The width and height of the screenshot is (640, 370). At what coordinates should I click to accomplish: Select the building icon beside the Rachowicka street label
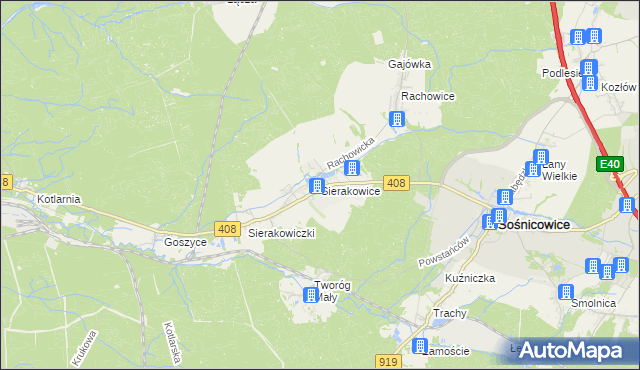pos(351,168)
